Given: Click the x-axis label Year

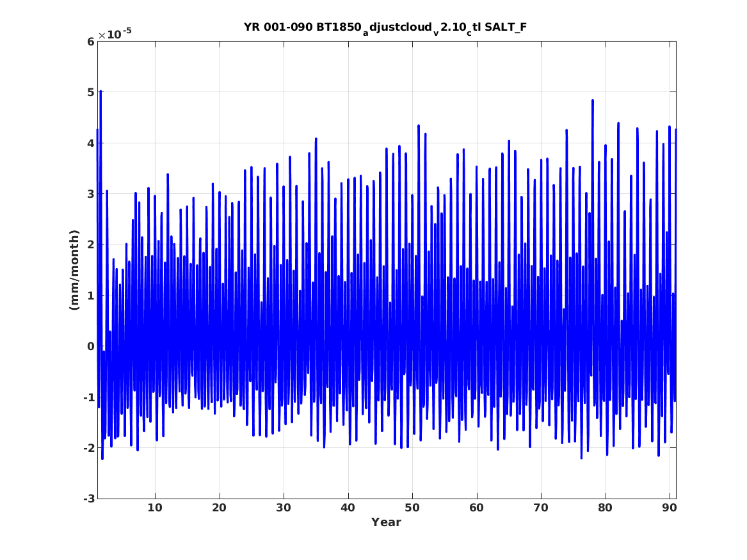Looking at the screenshot, I should pyautogui.click(x=387, y=522).
